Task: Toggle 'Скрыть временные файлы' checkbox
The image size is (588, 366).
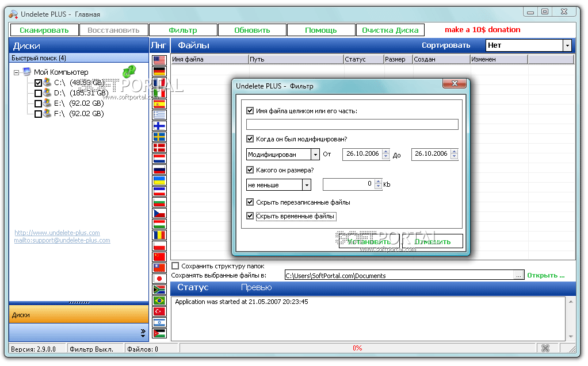Action: pyautogui.click(x=250, y=216)
